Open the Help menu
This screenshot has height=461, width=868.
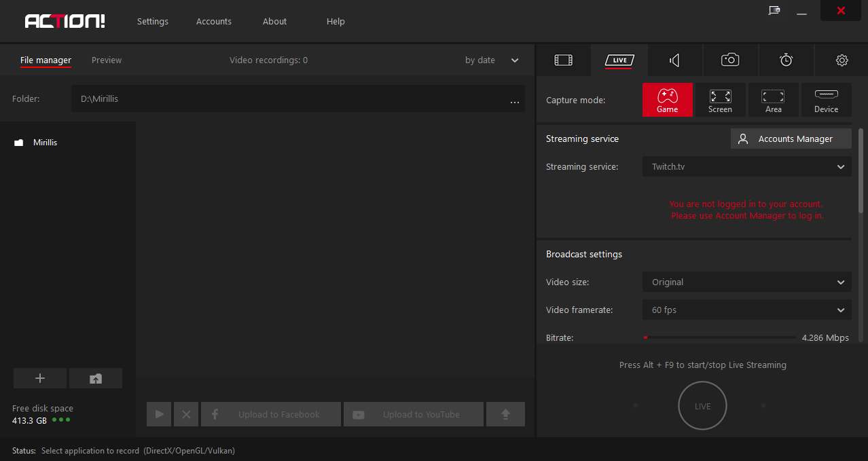pos(336,21)
